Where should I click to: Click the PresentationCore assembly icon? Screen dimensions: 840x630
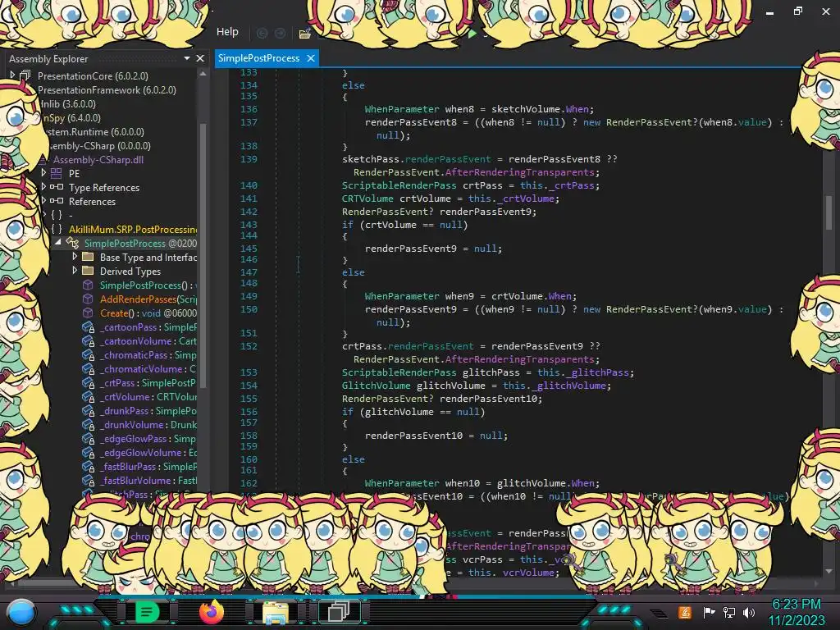click(25, 75)
